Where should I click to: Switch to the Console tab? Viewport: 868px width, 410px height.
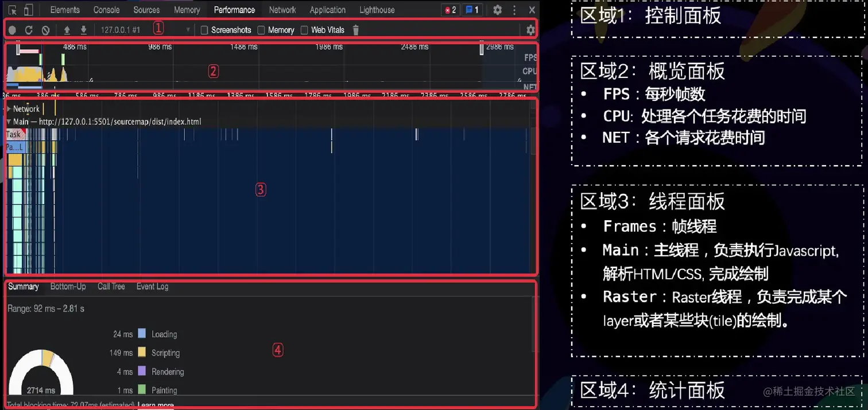point(107,10)
